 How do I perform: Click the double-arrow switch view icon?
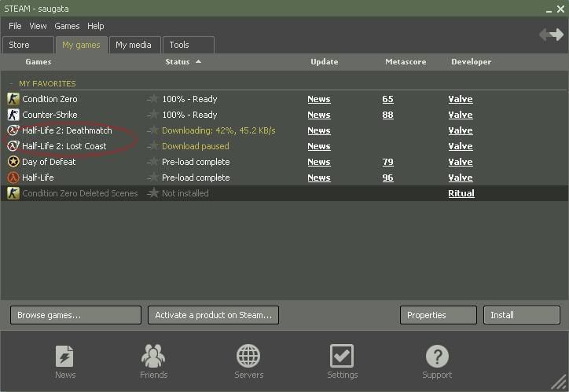pyautogui.click(x=551, y=35)
